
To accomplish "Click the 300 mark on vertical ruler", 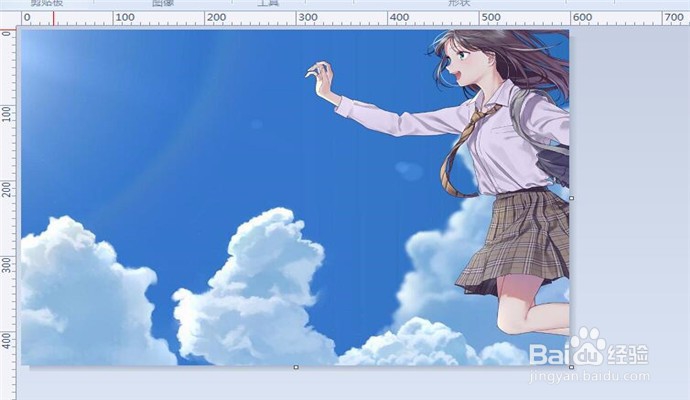I will (x=6, y=265).
